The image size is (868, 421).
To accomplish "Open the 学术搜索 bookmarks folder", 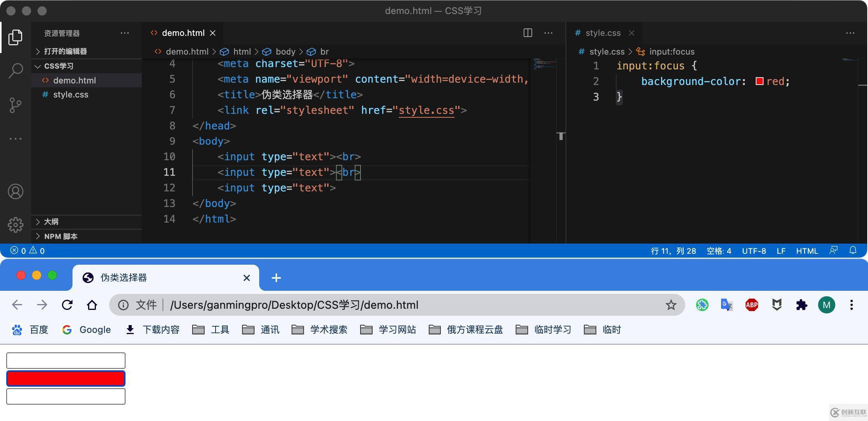I will point(320,330).
